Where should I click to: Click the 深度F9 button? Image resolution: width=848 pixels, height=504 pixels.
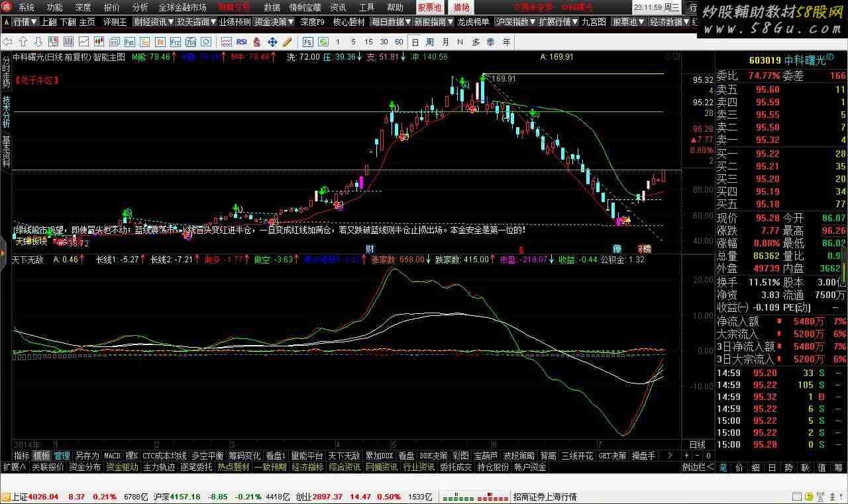coord(313,22)
